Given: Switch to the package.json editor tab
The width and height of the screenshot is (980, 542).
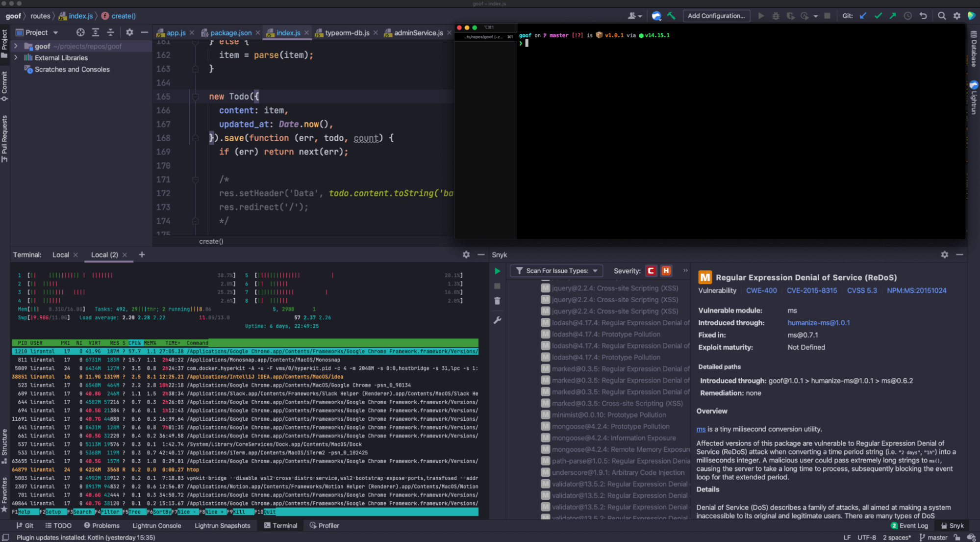Looking at the screenshot, I should (x=230, y=32).
